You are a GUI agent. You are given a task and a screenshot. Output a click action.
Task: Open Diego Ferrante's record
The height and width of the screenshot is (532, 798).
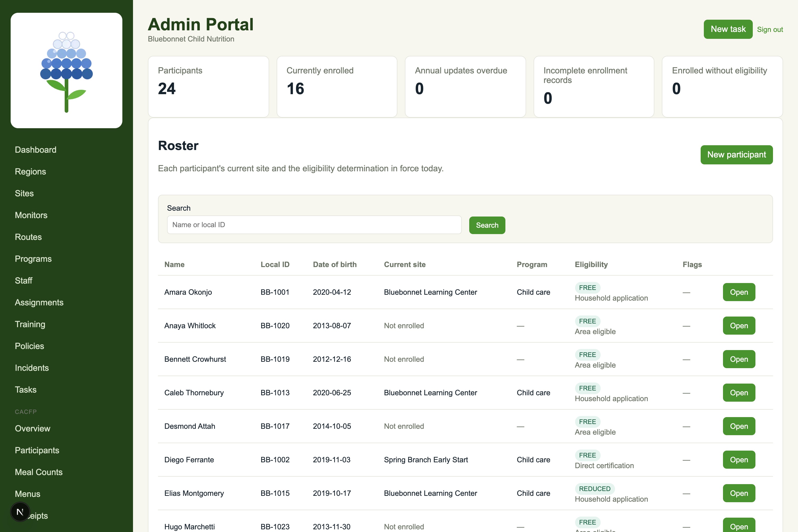pos(739,460)
